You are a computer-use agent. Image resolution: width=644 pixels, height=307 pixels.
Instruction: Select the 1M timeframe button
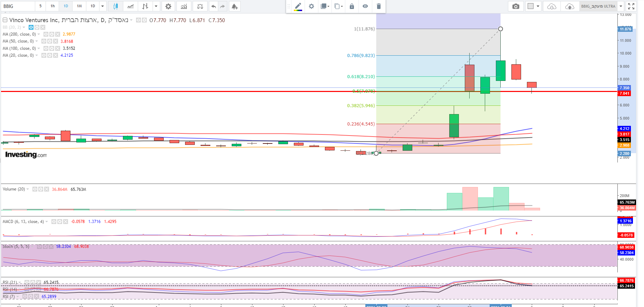click(79, 6)
